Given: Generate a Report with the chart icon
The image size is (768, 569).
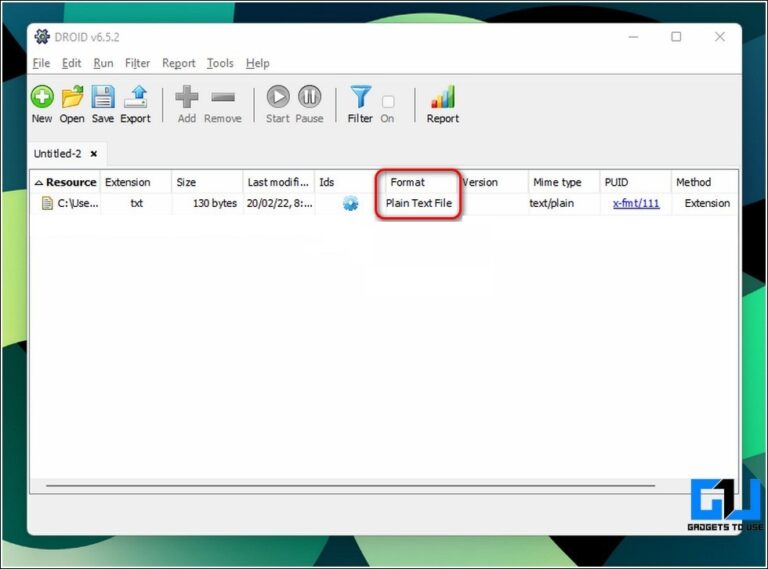Looking at the screenshot, I should pos(443,96).
